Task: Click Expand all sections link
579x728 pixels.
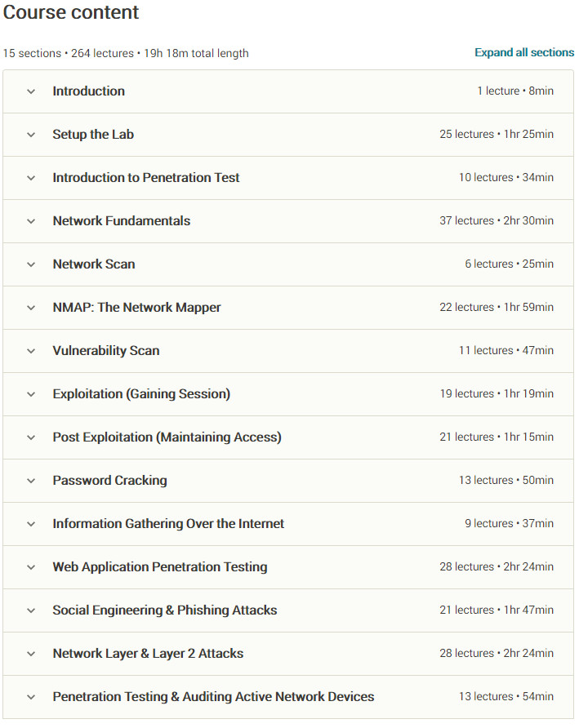Action: (524, 52)
